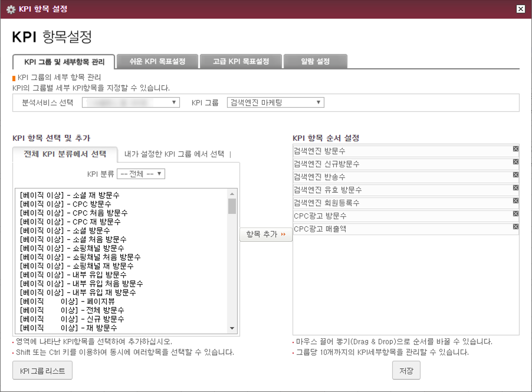This screenshot has height=392, width=532.
Task: Delete CPC광고 매출액 with its X icon
Action: point(515,226)
